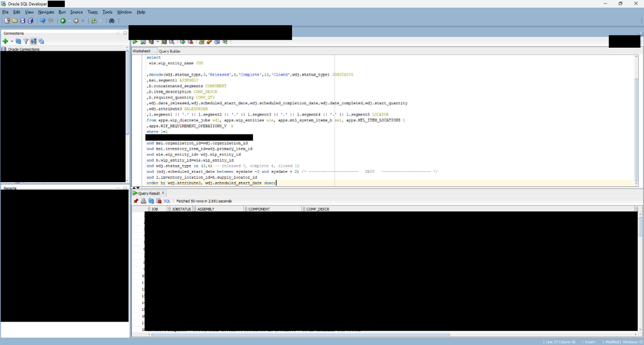
Task: Click the Rollback icon with red mark
Action: pyautogui.click(x=190, y=42)
